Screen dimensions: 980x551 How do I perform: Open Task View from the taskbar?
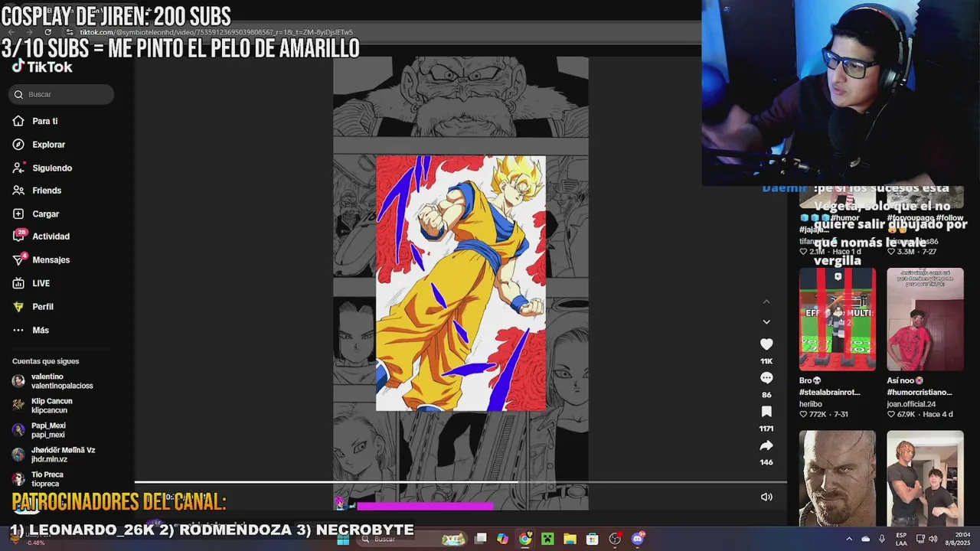pos(481,539)
